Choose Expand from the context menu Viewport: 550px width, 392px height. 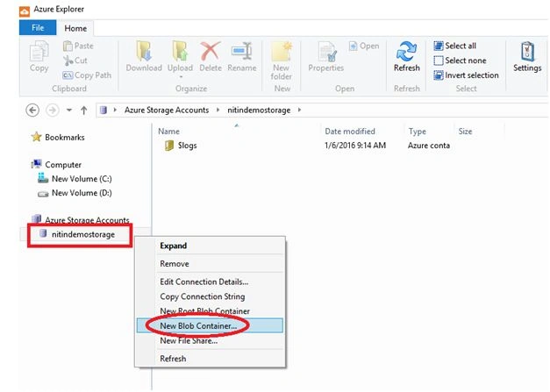coord(174,246)
